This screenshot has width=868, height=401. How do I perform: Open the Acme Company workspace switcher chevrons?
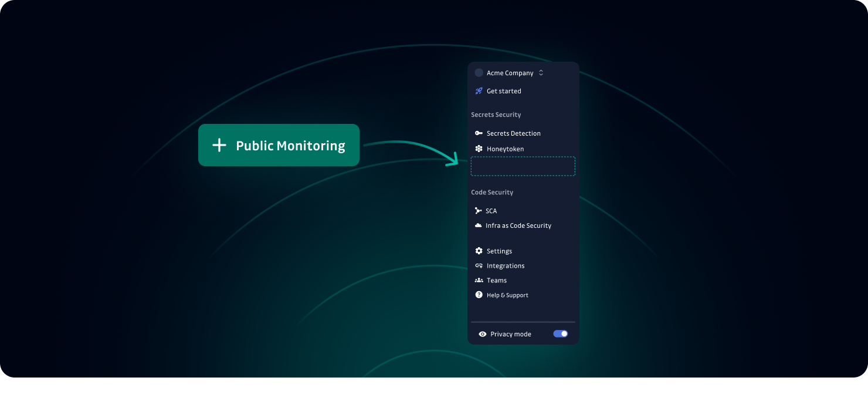(541, 73)
